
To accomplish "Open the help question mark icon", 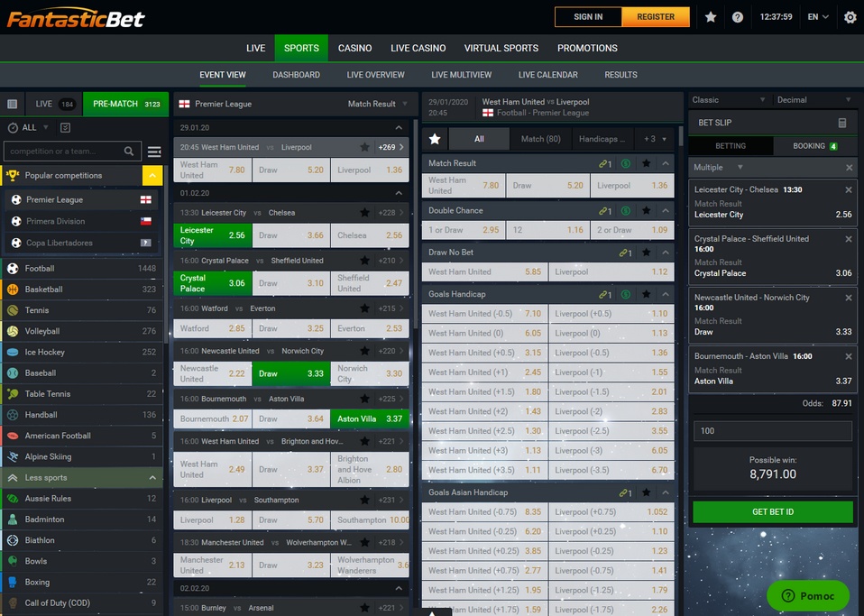I will point(737,17).
